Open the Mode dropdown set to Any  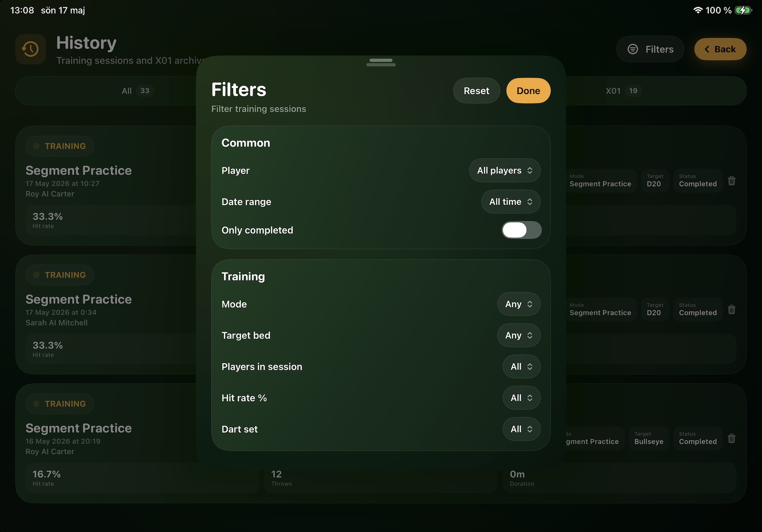point(519,304)
